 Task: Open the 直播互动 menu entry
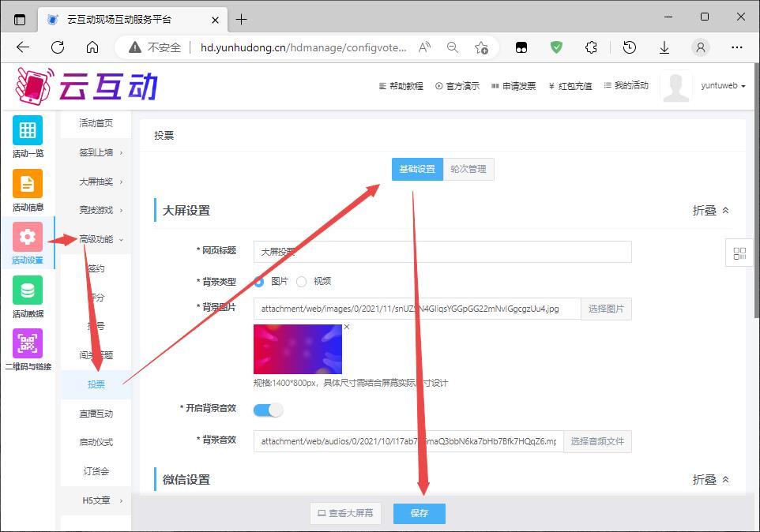pos(95,414)
